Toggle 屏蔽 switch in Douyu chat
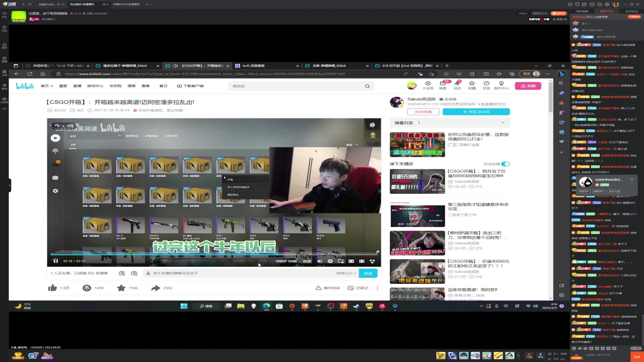Image resolution: width=644 pixels, height=362 pixels. (x=636, y=349)
